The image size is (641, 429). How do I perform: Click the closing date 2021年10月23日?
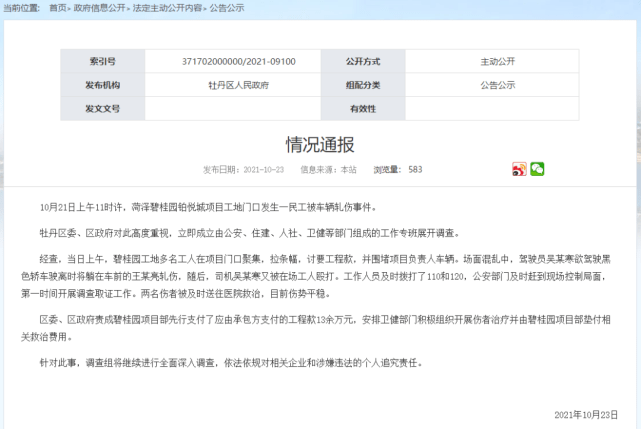click(586, 415)
